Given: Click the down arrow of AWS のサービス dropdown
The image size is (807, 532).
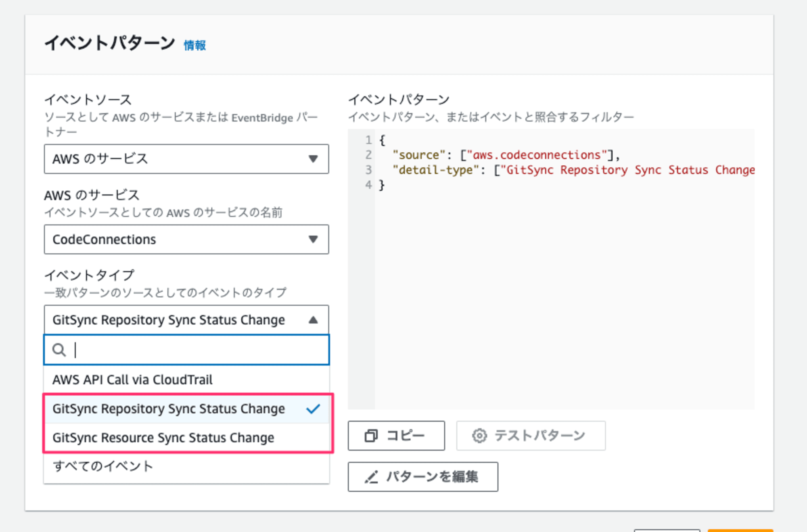Looking at the screenshot, I should pyautogui.click(x=313, y=159).
